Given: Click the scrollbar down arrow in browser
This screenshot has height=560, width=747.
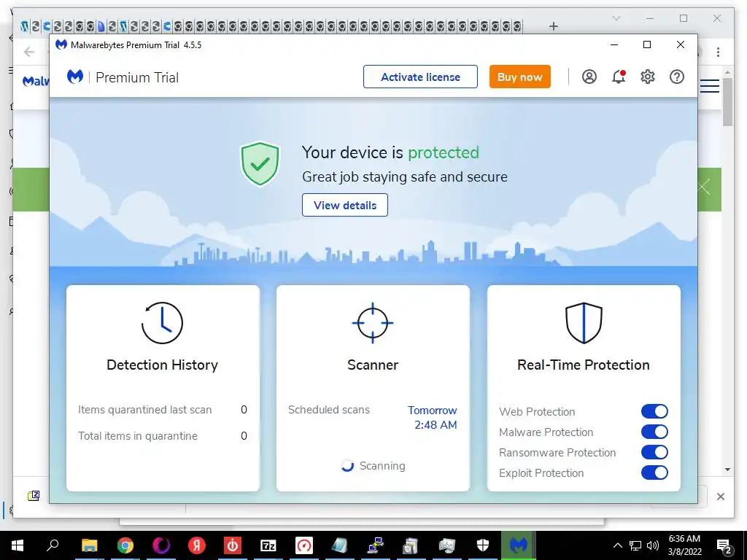Looking at the screenshot, I should point(727,470).
